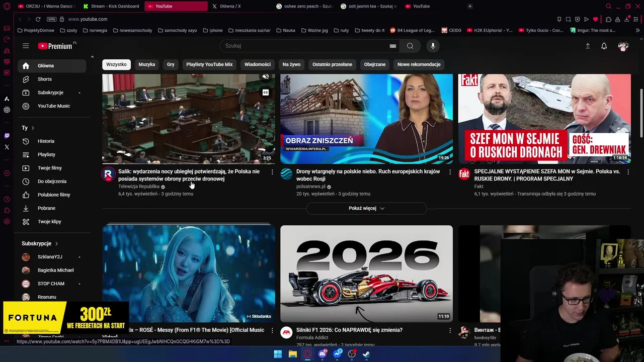Open options menu for ROSÉ Messy video
Image resolution: width=644 pixels, height=362 pixels.
tap(272, 331)
